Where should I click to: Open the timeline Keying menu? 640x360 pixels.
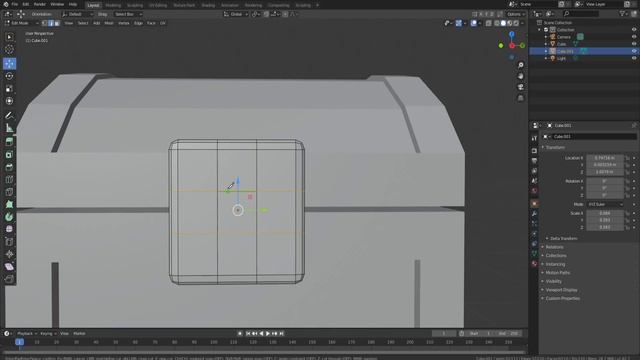pos(48,333)
